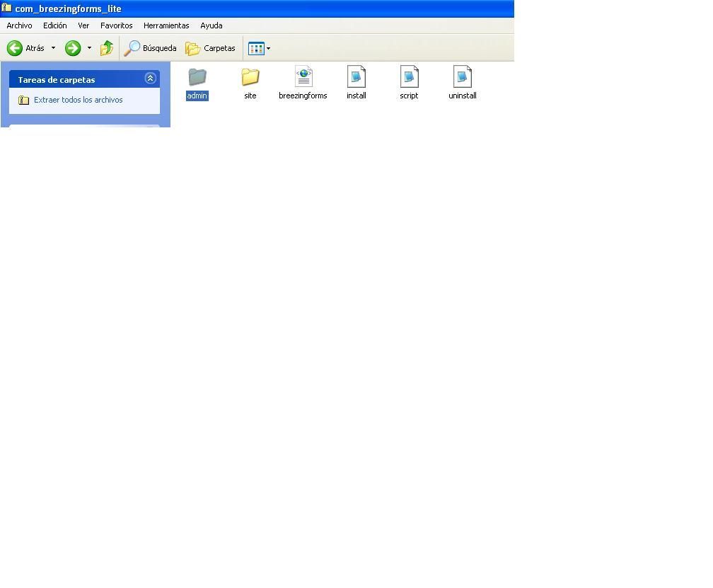Click the zip folder icon in title bar
This screenshot has width=713, height=588.
point(6,8)
